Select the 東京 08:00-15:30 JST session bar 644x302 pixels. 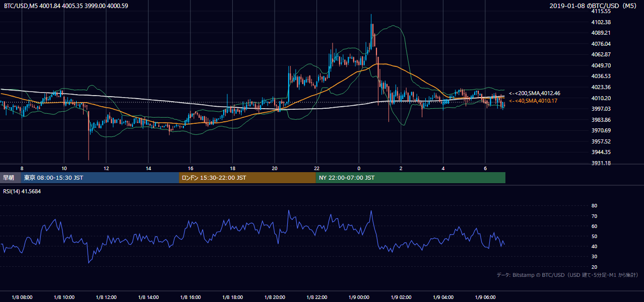100,178
